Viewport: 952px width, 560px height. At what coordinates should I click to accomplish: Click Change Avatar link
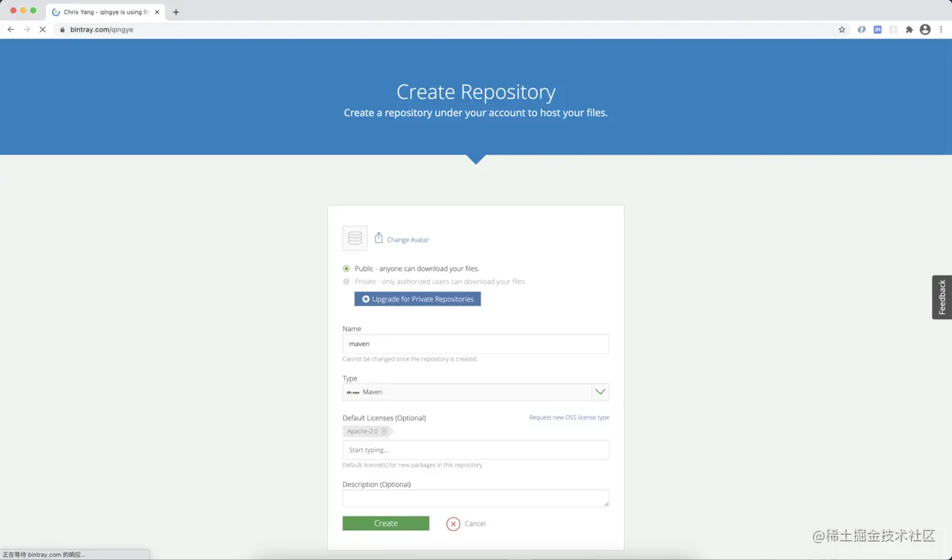point(408,240)
